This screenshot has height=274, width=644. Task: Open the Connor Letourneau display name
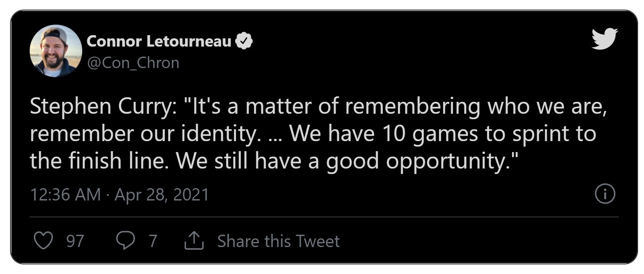(159, 42)
